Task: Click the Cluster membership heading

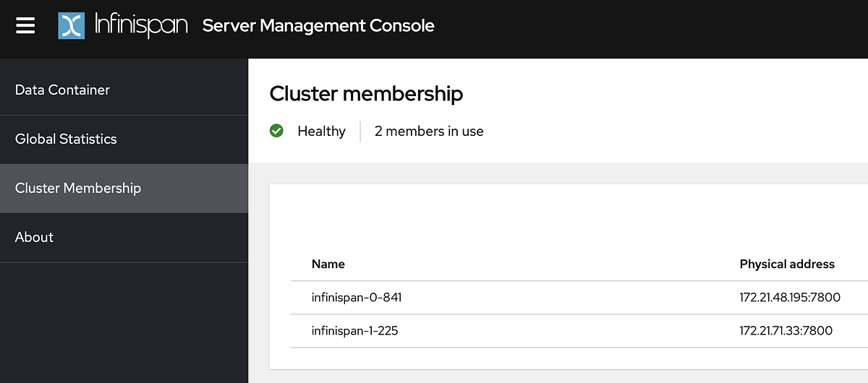Action: click(366, 93)
